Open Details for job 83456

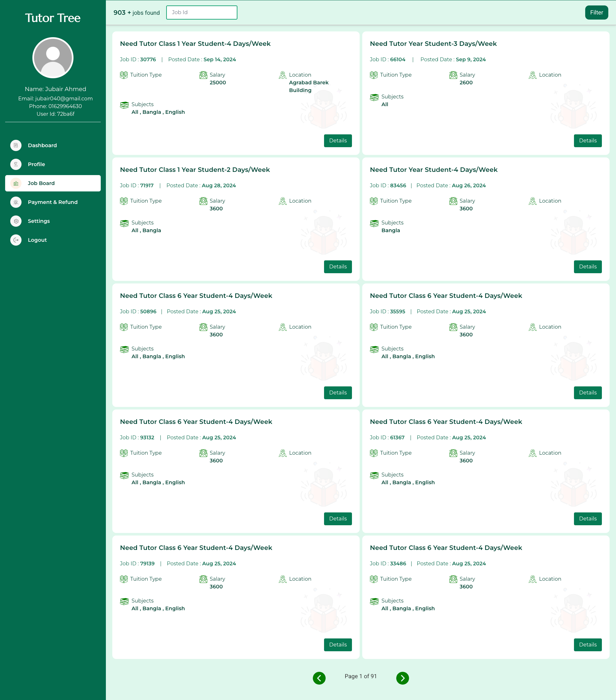click(587, 266)
